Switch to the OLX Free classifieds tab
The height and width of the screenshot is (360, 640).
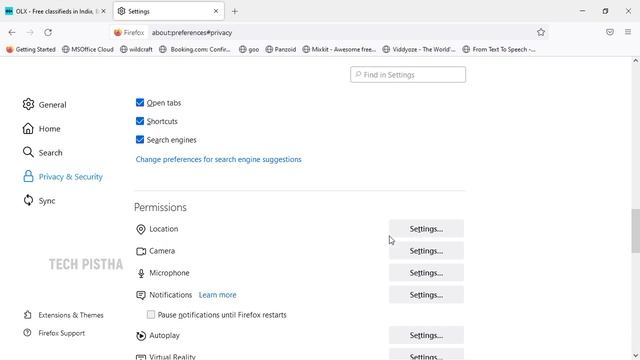coord(55,11)
